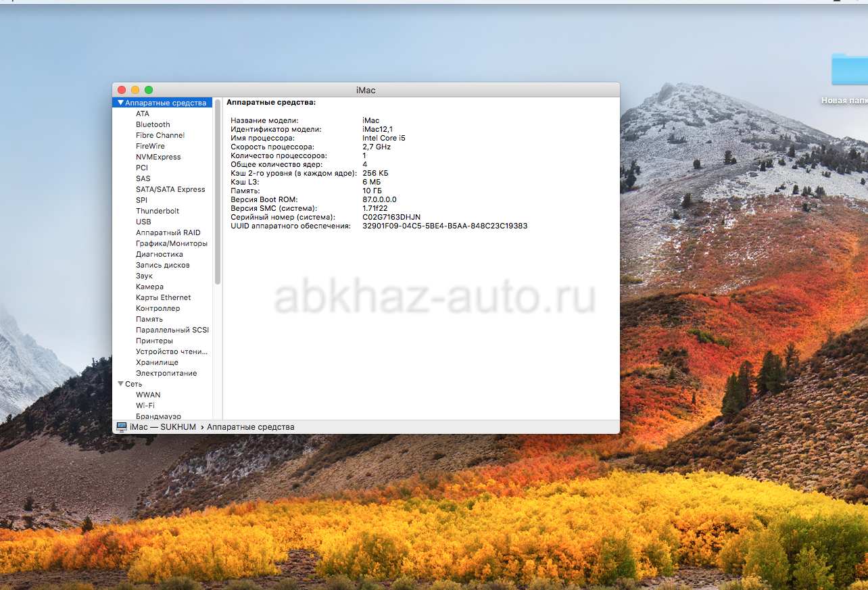Select WWAN under Сеть
The height and width of the screenshot is (590, 868).
click(148, 395)
